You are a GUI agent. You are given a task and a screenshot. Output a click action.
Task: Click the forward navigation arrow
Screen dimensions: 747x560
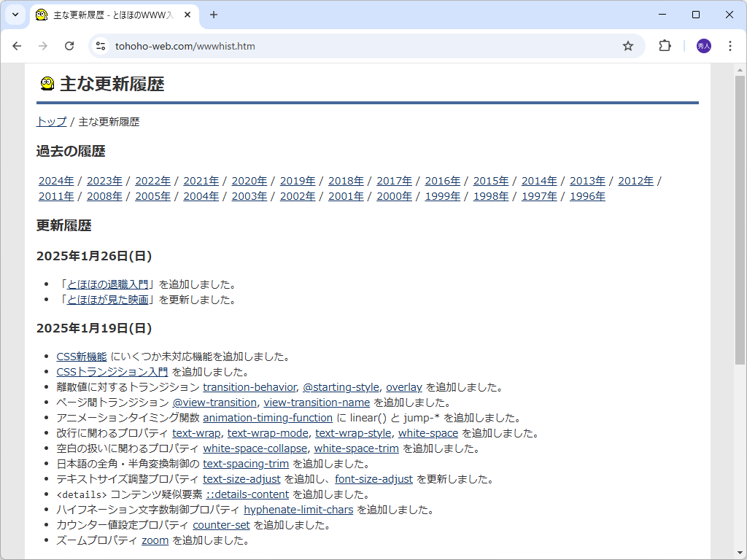coord(43,45)
